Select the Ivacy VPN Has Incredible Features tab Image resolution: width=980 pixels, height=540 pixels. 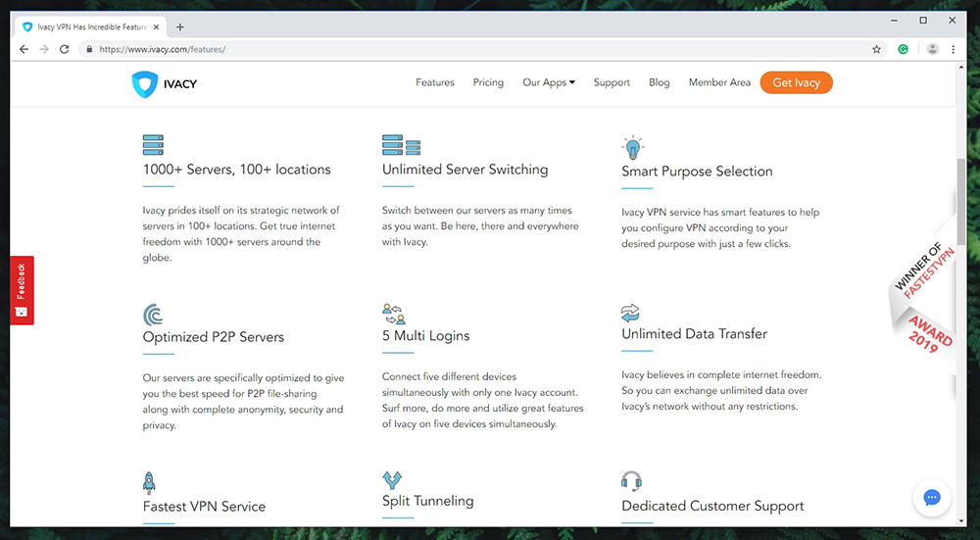tap(91, 26)
